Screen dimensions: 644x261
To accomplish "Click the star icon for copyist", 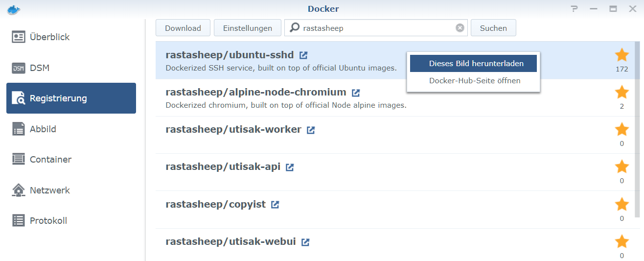I will pos(622,204).
